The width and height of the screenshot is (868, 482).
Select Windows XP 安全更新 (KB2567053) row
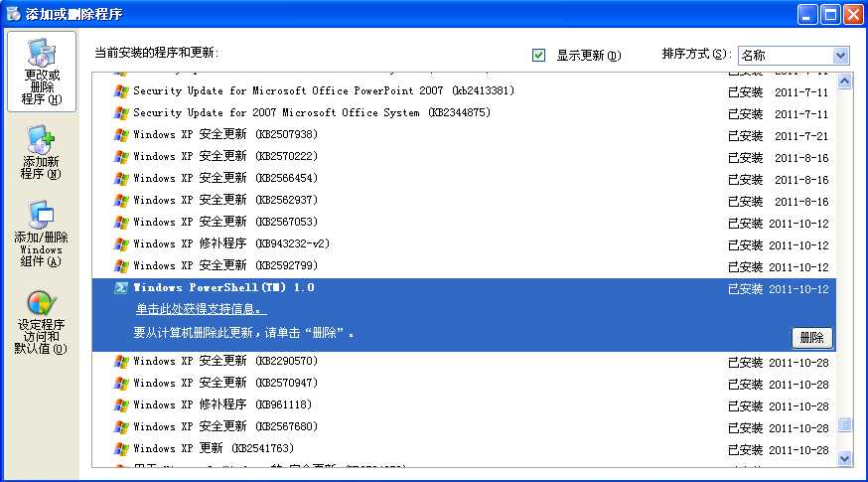click(464, 223)
